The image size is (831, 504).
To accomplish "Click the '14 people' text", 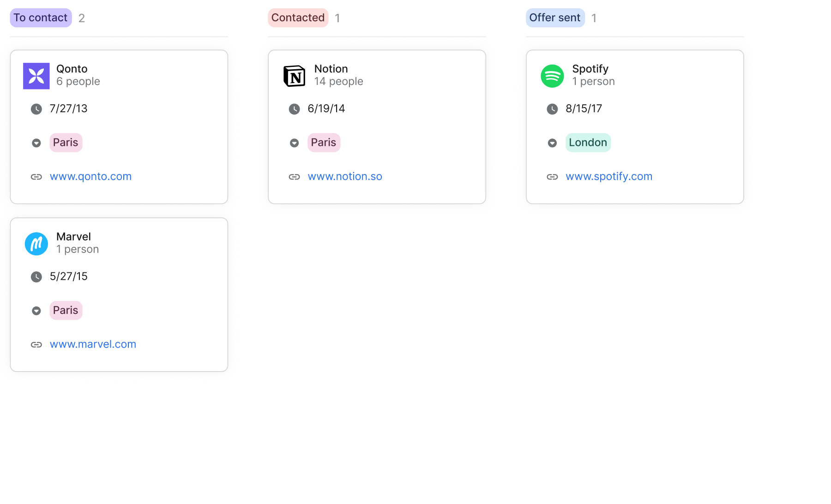I will [338, 81].
